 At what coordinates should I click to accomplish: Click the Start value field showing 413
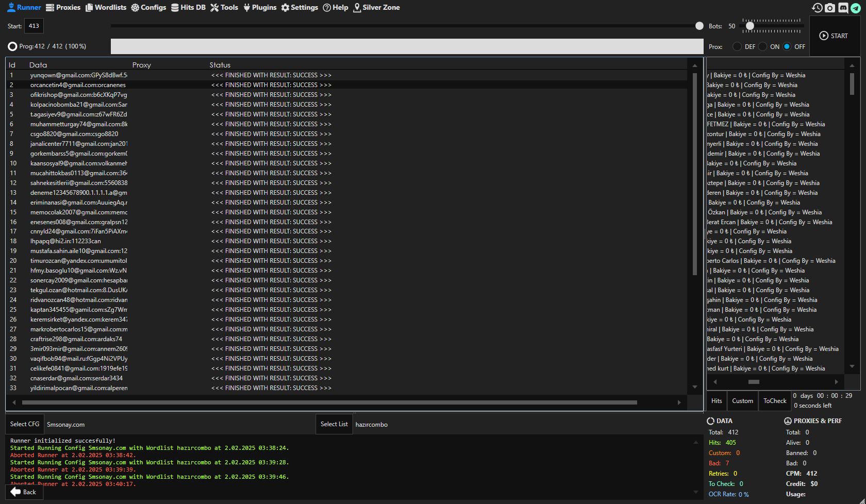(34, 26)
